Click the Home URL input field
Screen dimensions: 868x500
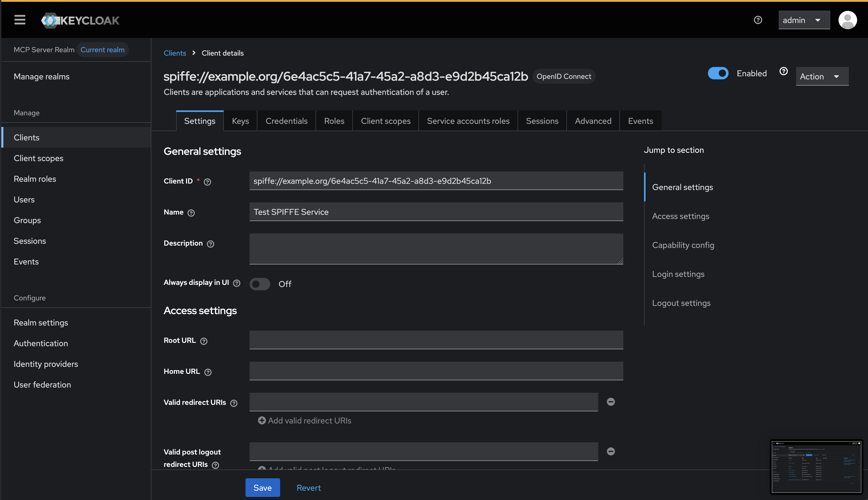click(x=436, y=371)
